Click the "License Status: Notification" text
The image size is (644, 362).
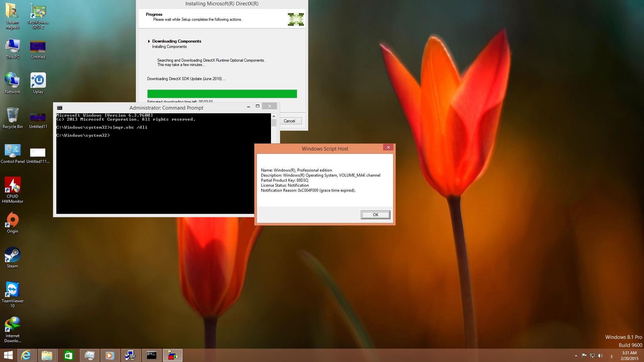[285, 185]
